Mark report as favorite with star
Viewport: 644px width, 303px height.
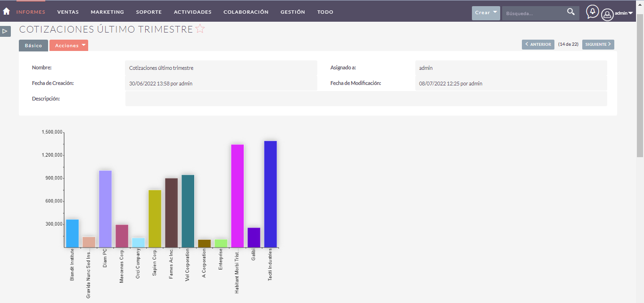(x=200, y=29)
